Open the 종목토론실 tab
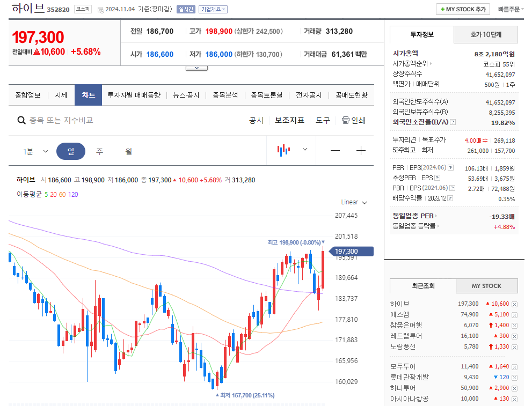Viewport: 532px width, 406px height. click(267, 95)
